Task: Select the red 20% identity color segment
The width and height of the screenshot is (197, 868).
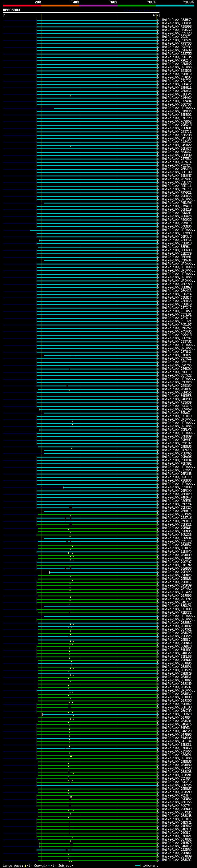Action: (22, 6)
